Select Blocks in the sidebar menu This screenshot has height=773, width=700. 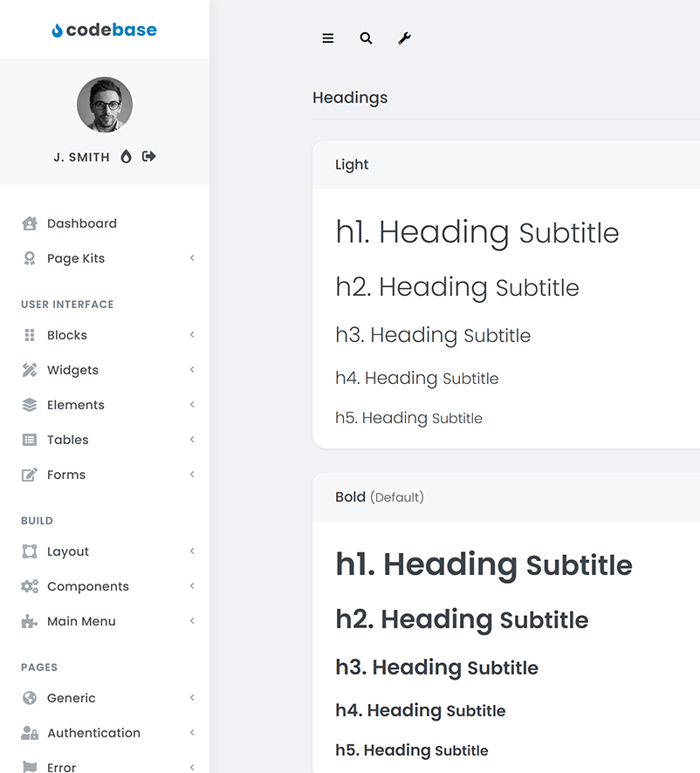66,335
